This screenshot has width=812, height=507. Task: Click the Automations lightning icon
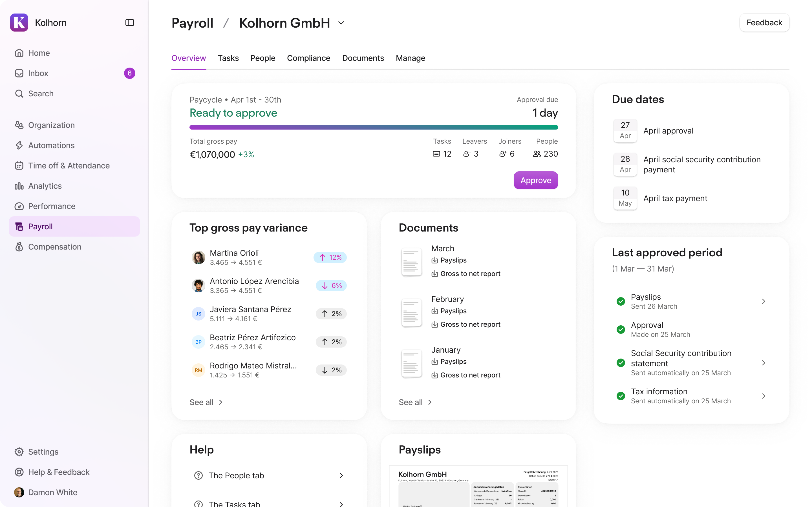pyautogui.click(x=19, y=145)
